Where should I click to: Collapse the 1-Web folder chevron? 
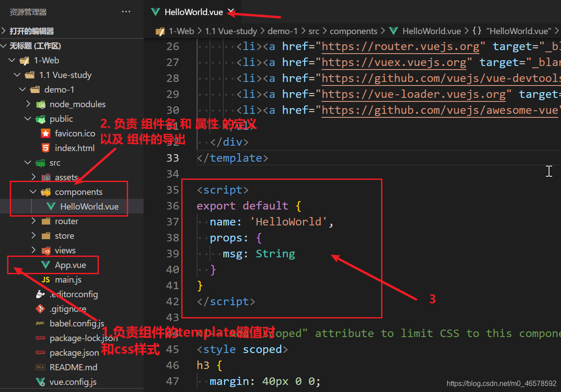[12, 60]
